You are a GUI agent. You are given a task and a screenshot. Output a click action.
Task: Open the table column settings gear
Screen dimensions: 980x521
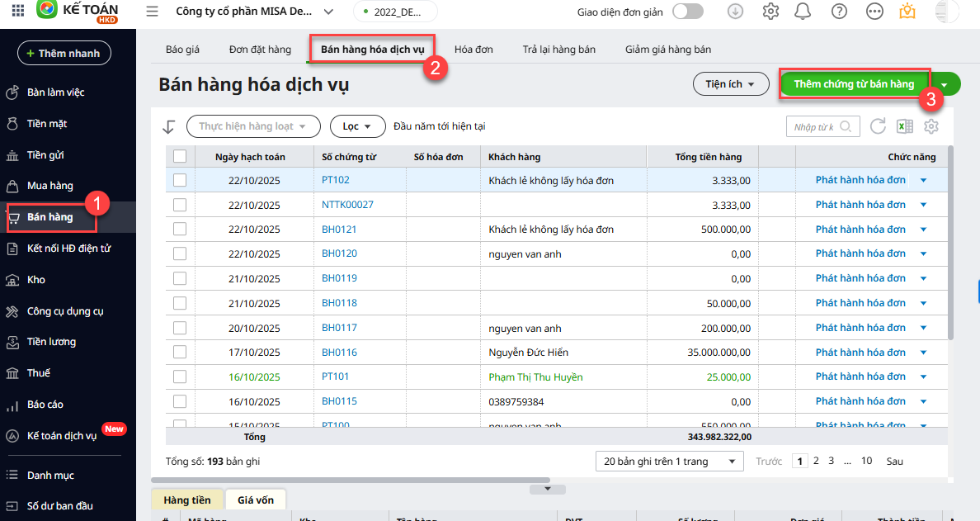click(931, 126)
